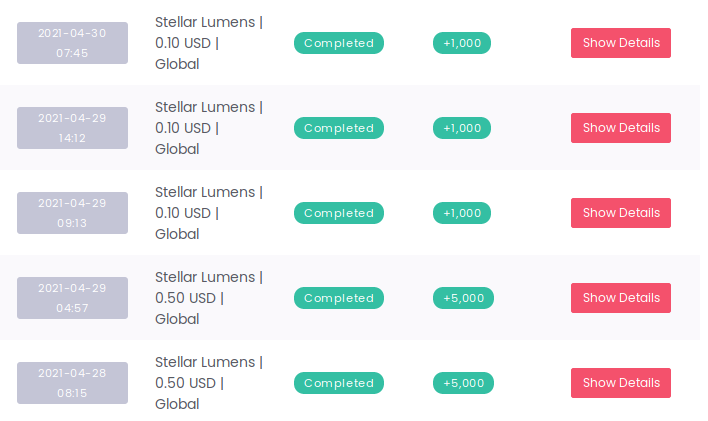Select Stellar Lumens 0.50 USD text, 04-28 row
The height and width of the screenshot is (421, 708).
(x=209, y=383)
